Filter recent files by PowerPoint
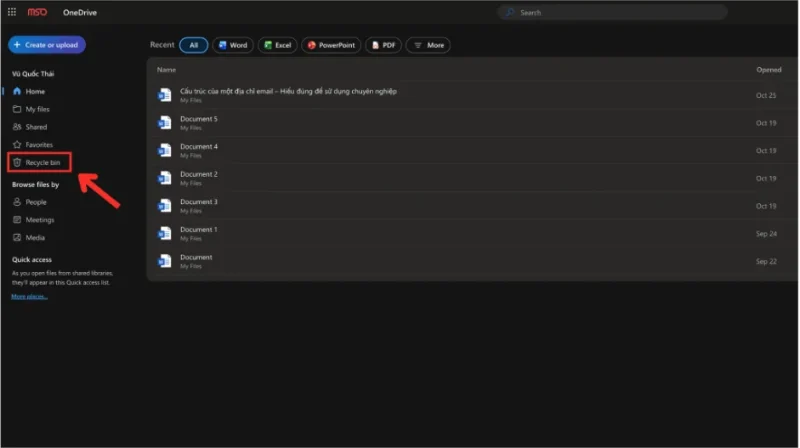Screen dimensions: 800x448 click(331, 45)
